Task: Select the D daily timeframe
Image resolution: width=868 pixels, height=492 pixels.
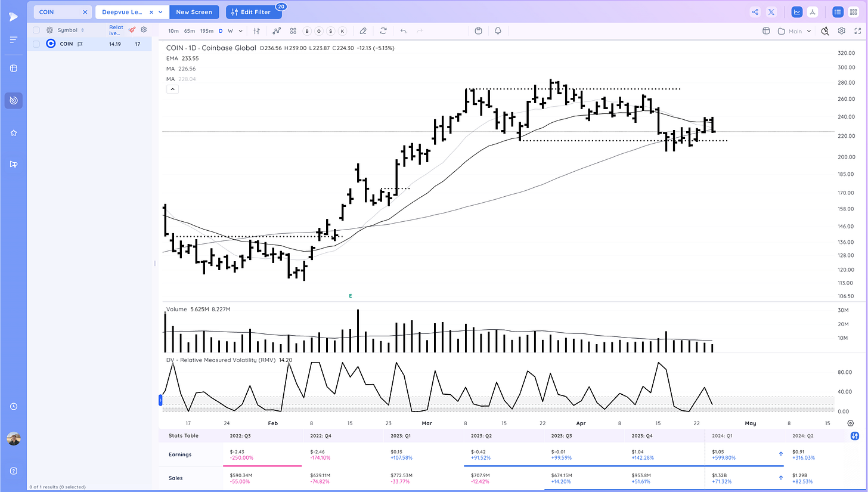Action: [x=221, y=31]
